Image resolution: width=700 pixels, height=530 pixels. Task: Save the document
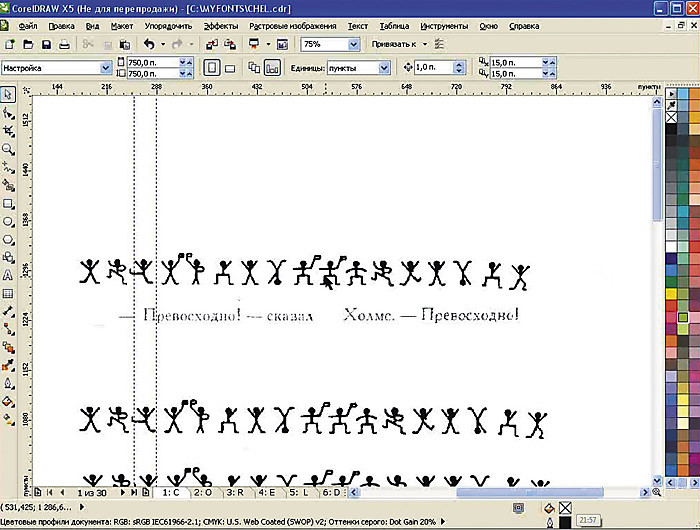[46, 44]
